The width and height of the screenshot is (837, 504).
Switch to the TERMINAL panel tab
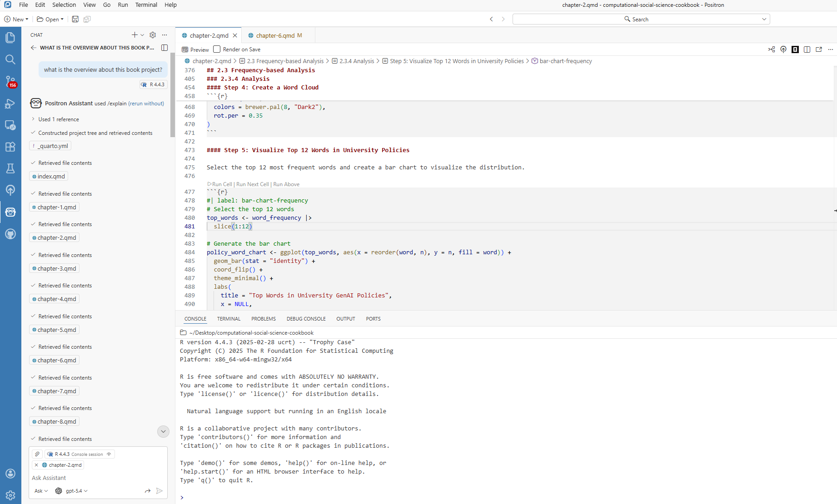click(229, 319)
